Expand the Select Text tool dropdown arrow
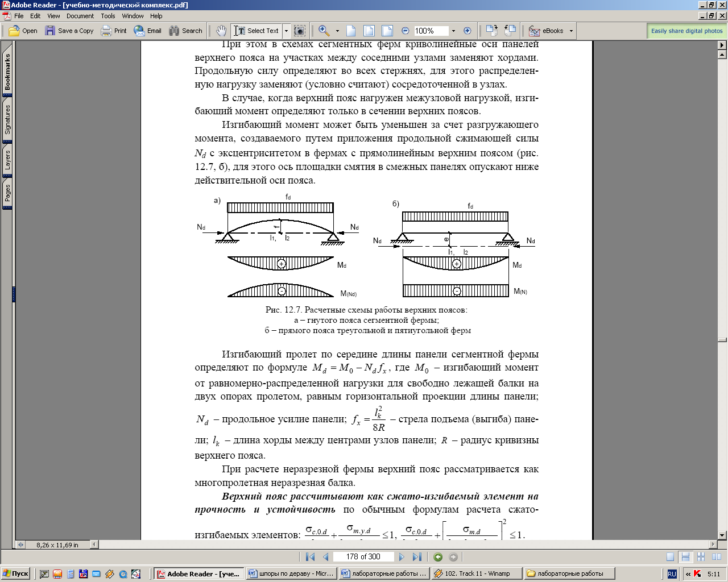728x582 pixels. [x=287, y=31]
